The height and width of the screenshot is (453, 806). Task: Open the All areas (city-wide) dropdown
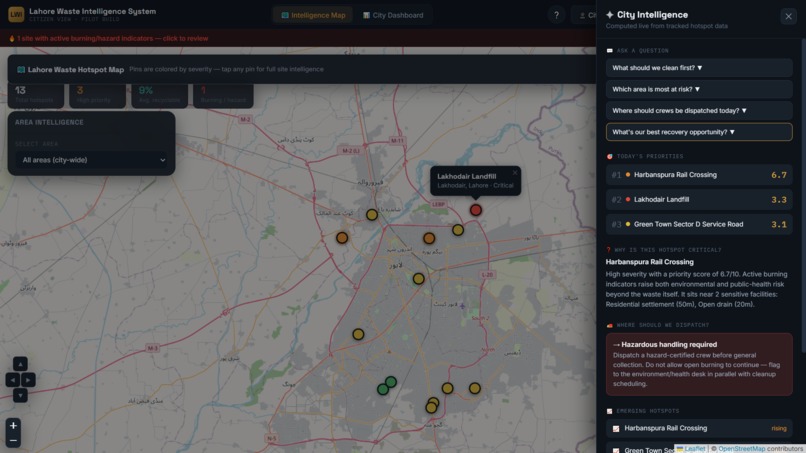(x=91, y=160)
